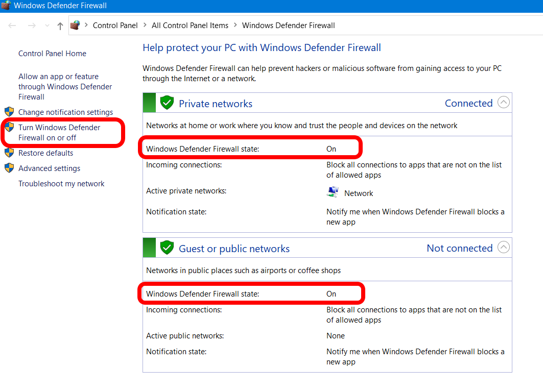Collapse the Guest or public networks section
The width and height of the screenshot is (543, 392).
pyautogui.click(x=503, y=248)
